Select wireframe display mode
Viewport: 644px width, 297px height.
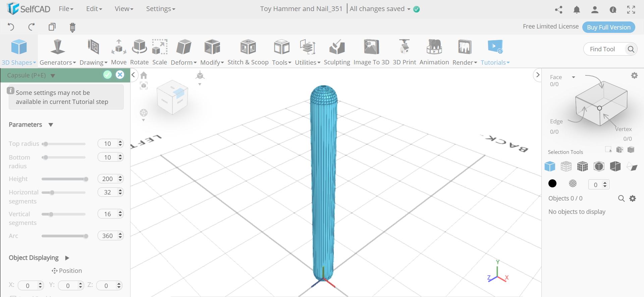(x=566, y=166)
